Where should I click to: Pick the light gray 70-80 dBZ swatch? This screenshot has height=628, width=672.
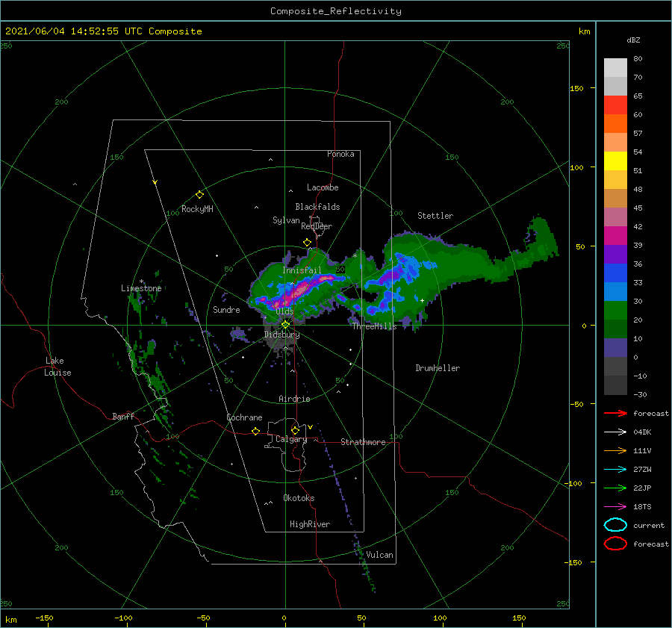point(615,68)
